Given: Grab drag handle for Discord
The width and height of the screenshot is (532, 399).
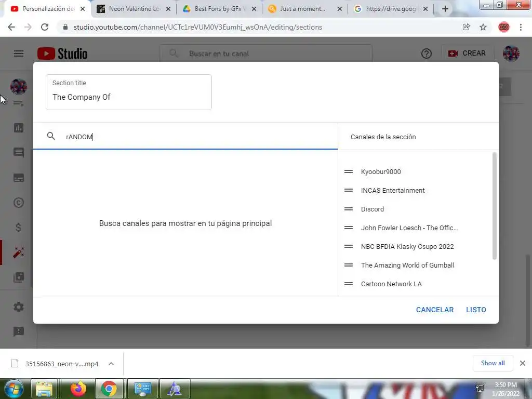Looking at the screenshot, I should click(349, 209).
